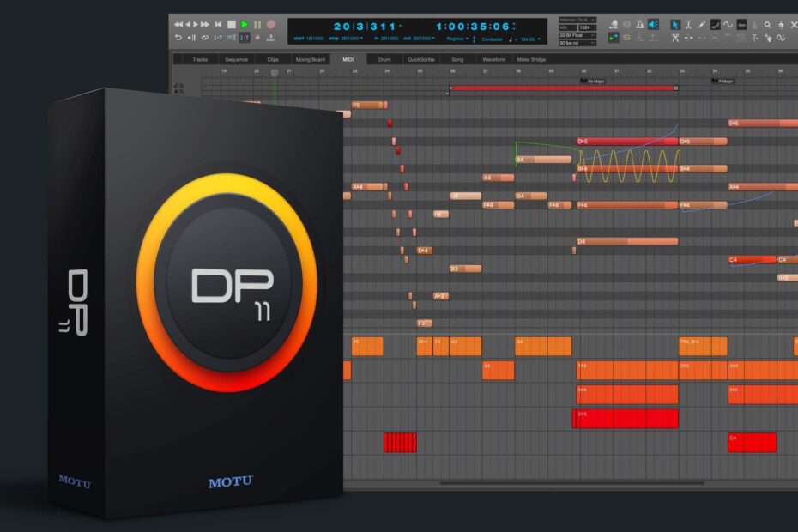Image resolution: width=798 pixels, height=532 pixels.
Task: Click the horizontal scrollbar below the editor
Action: 572,482
